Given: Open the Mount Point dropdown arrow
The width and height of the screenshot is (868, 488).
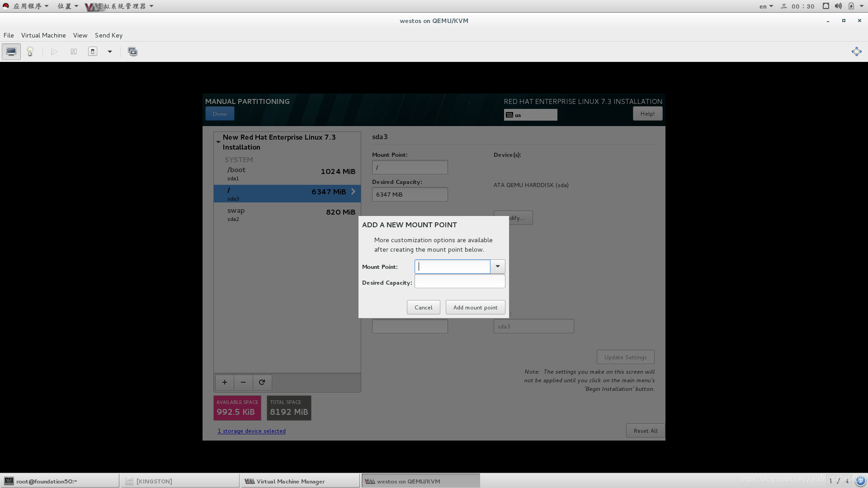Looking at the screenshot, I should coord(498,267).
